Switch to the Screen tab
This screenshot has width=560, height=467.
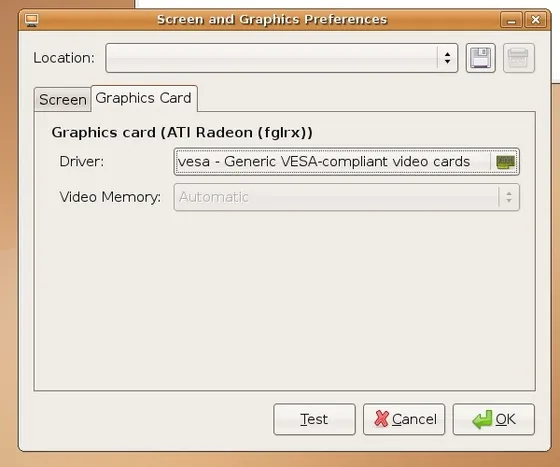point(62,100)
